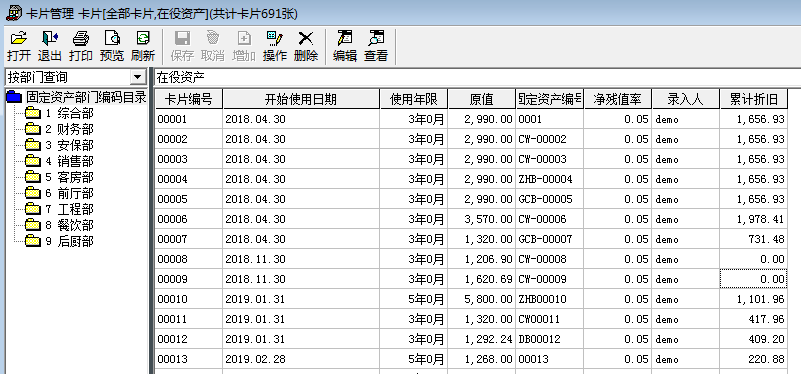Click the 打开 (Open) toolbar icon
801x374 pixels.
point(19,46)
